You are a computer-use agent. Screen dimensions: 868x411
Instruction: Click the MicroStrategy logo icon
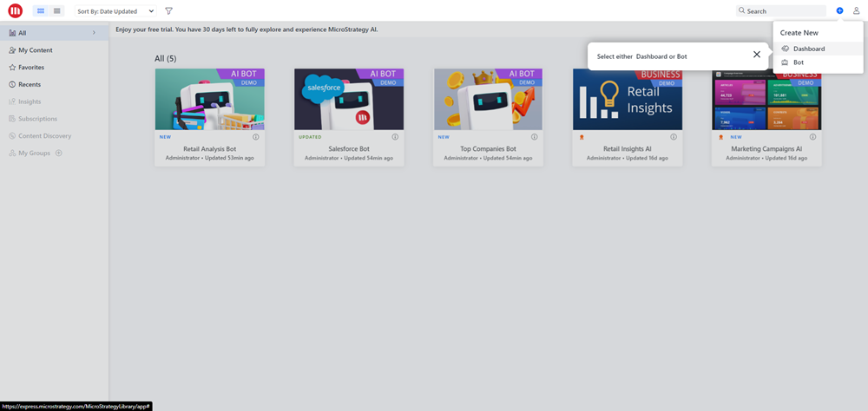pyautogui.click(x=15, y=11)
